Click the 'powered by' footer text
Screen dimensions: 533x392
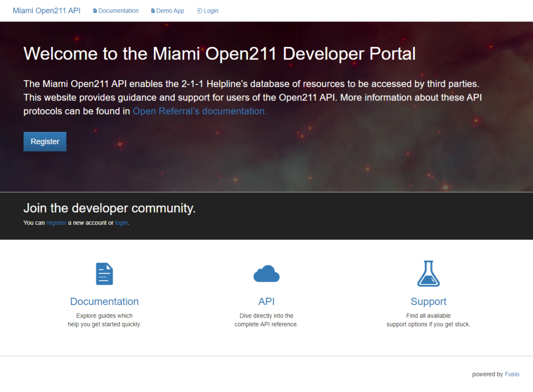[487, 374]
